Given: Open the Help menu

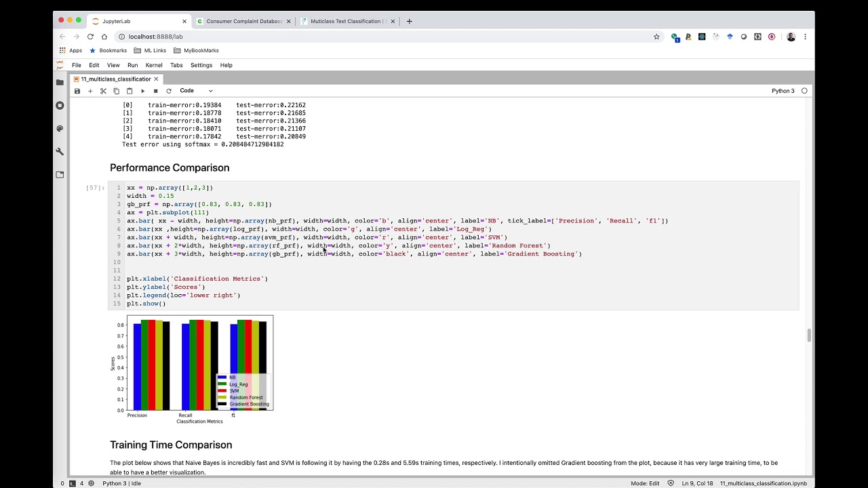Looking at the screenshot, I should pos(226,65).
